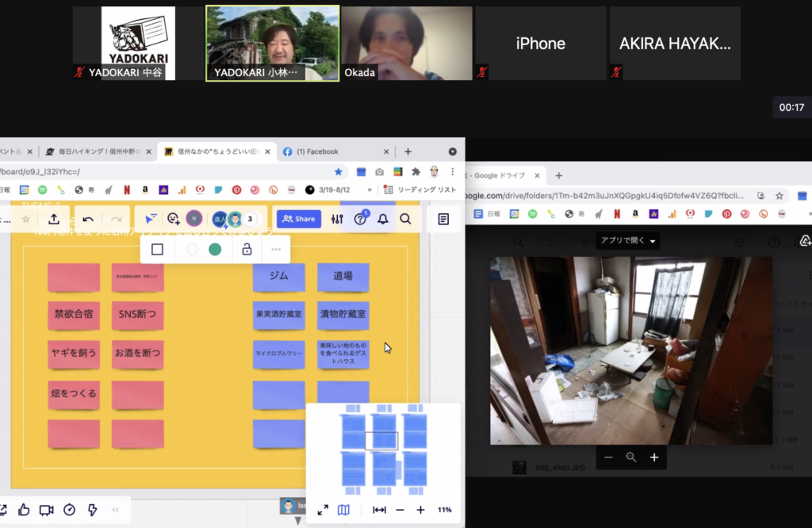This screenshot has height=528, width=812.
Task: Expand hidden bookmarks with » chevron
Action: [370, 190]
